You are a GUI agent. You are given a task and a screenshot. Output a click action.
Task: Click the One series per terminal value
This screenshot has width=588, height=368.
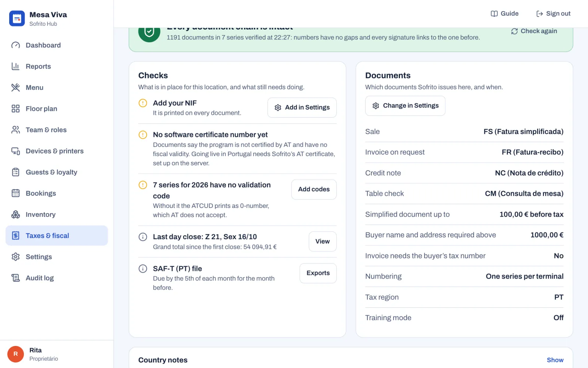pyautogui.click(x=524, y=276)
